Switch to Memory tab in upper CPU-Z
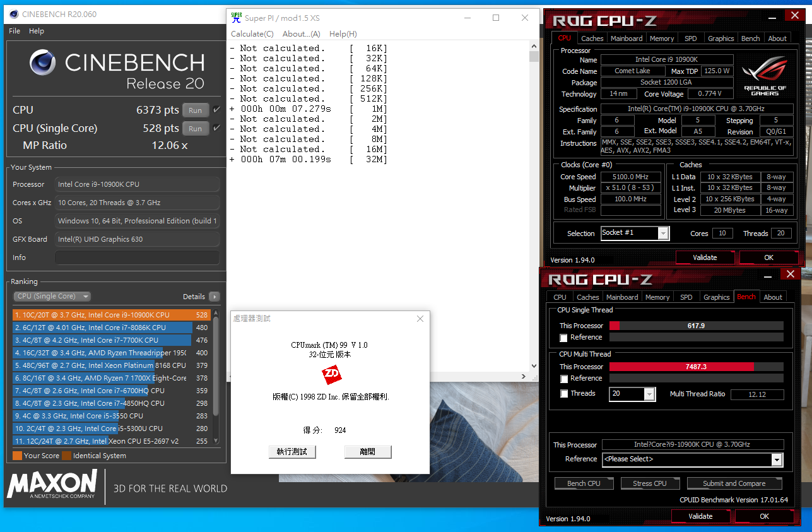This screenshot has height=532, width=812. click(x=662, y=38)
